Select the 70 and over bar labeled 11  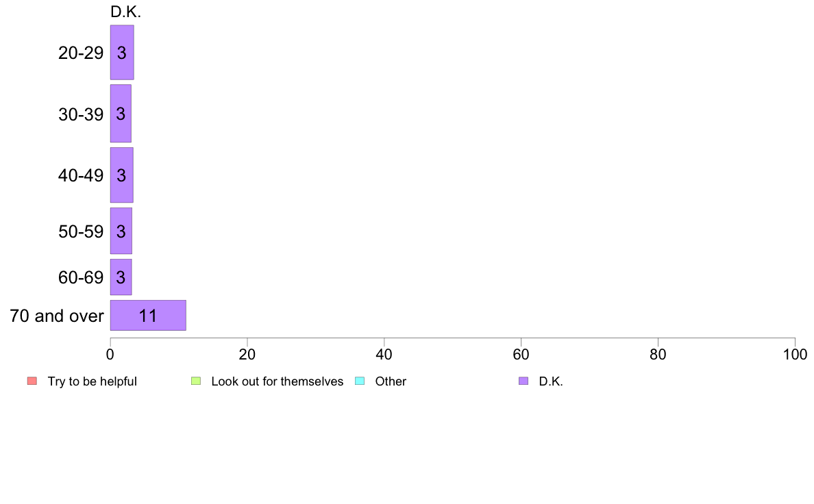[148, 315]
